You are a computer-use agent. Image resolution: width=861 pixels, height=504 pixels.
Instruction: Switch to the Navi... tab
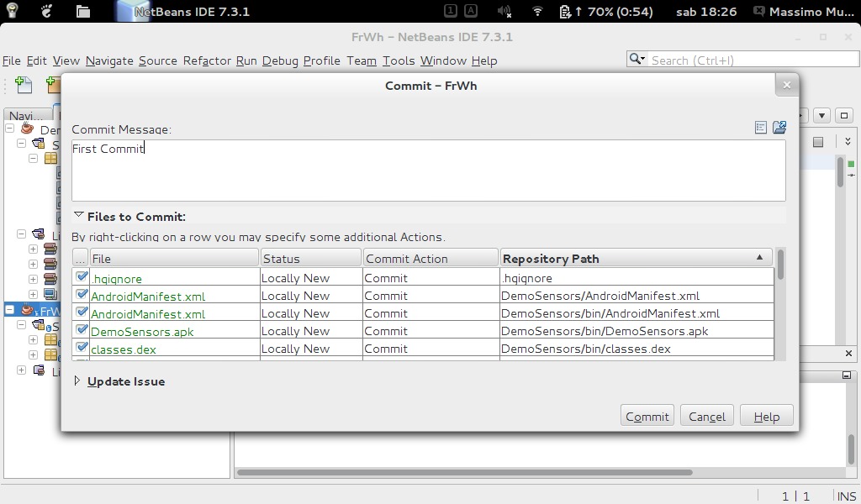pyautogui.click(x=26, y=115)
